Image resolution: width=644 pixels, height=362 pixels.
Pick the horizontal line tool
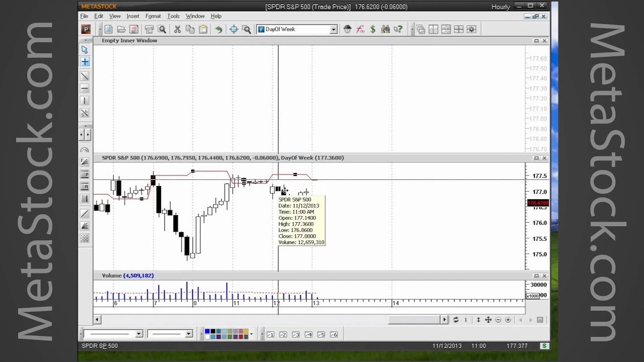pos(85,88)
